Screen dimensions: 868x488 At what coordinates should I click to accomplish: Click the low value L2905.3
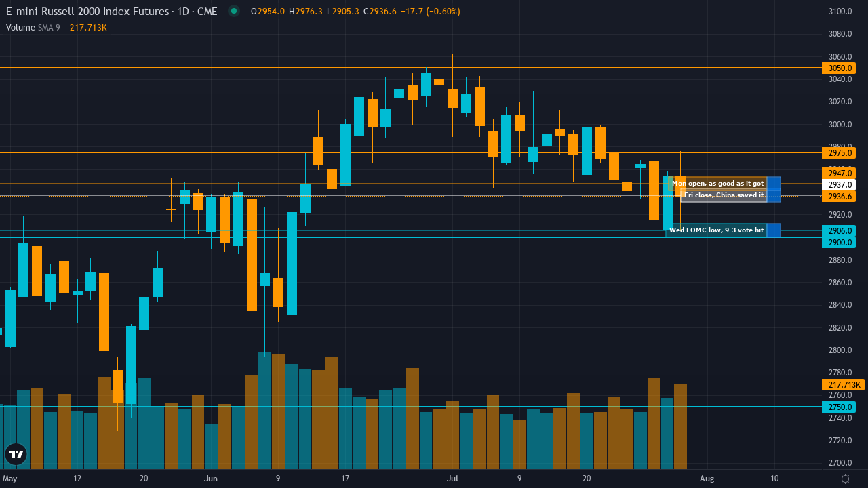pyautogui.click(x=343, y=12)
